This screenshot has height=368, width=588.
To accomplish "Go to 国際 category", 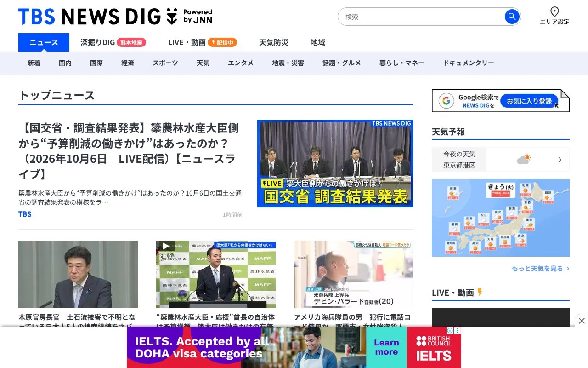I will click(x=96, y=63).
